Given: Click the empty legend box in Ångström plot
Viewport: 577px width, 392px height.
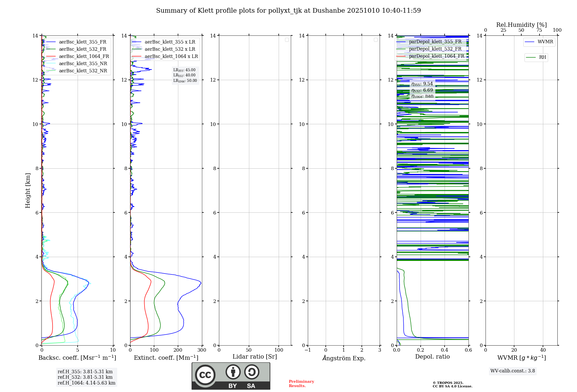Looking at the screenshot, I should pyautogui.click(x=376, y=40).
